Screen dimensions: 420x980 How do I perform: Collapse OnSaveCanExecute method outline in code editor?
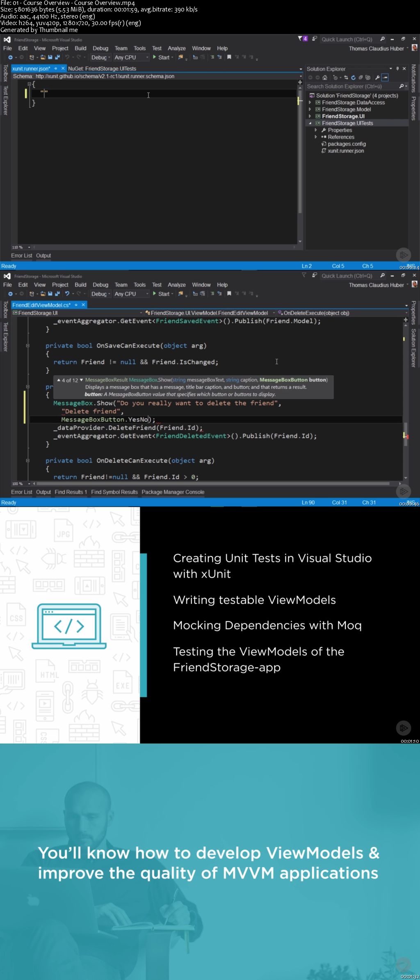(x=28, y=346)
